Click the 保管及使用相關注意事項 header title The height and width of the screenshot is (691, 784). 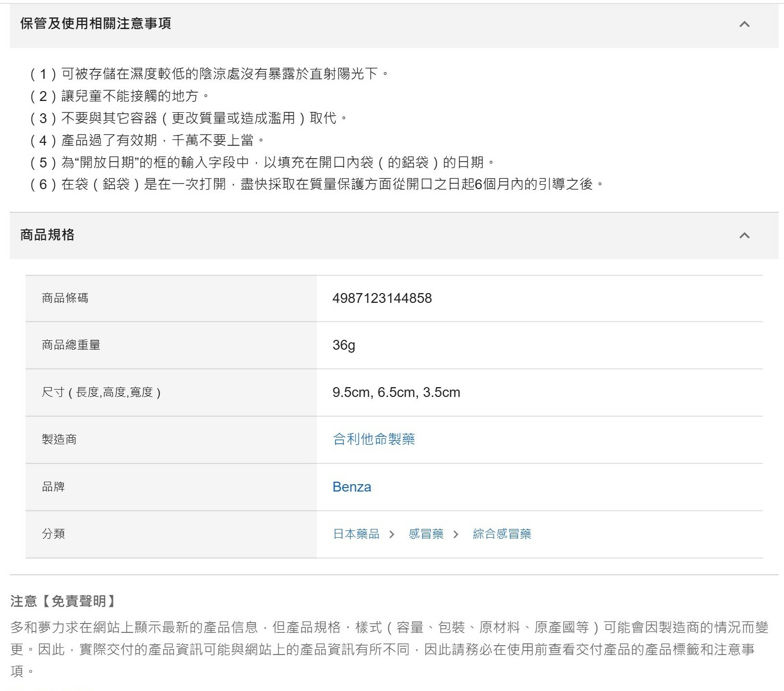96,24
